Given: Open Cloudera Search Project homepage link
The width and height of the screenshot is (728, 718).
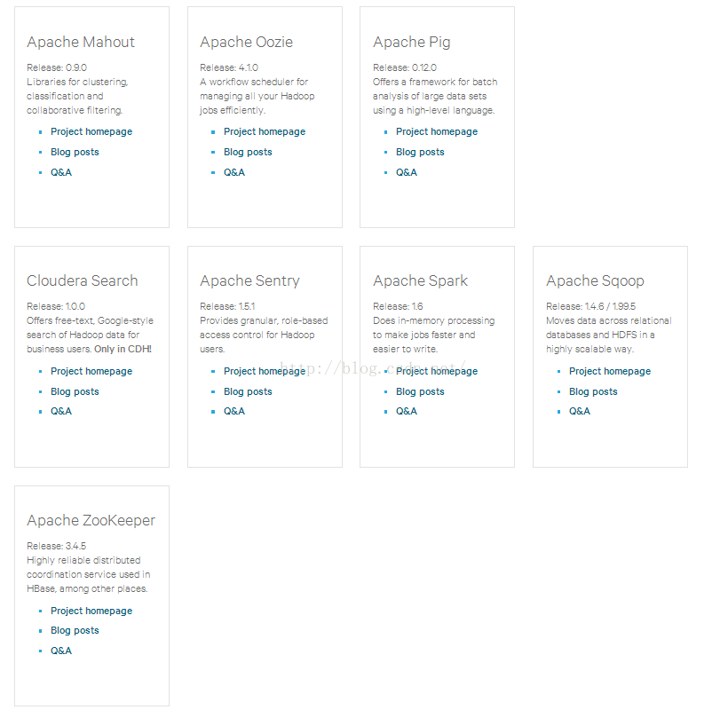Looking at the screenshot, I should coord(91,371).
